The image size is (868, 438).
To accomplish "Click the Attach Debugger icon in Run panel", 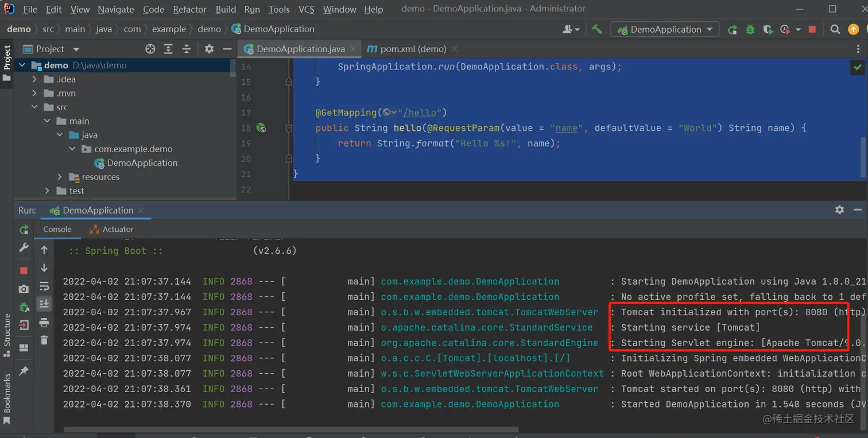I will pos(24,307).
